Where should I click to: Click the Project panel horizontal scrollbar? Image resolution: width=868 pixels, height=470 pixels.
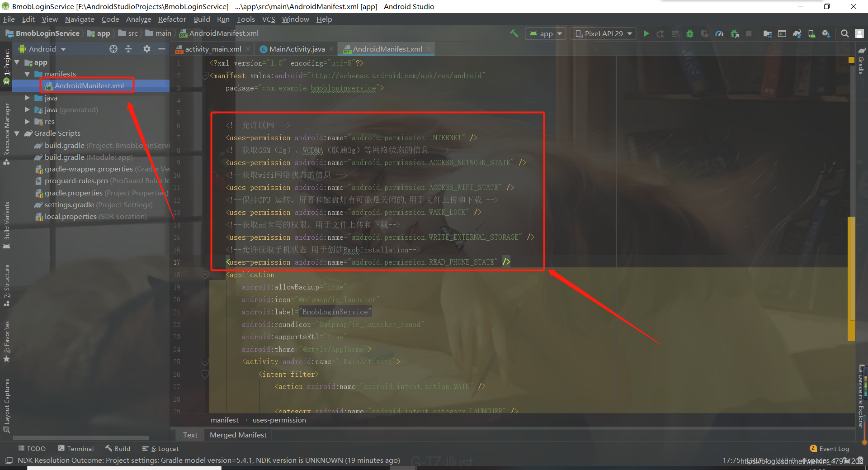point(80,438)
